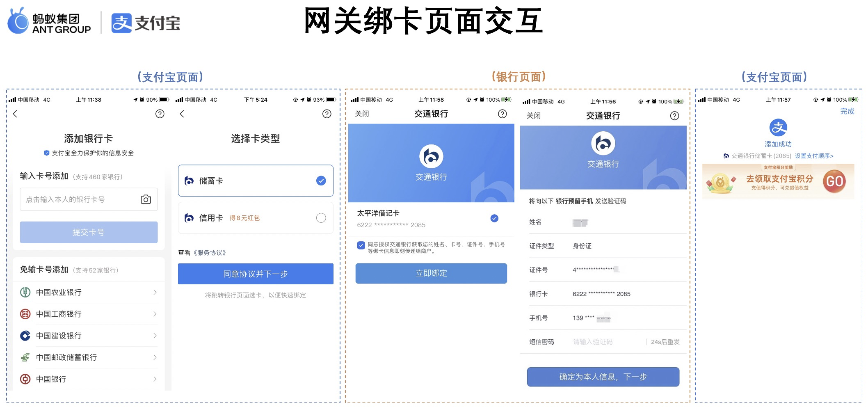Open 中国邮政储蓄银行 via its chevron
This screenshot has height=407, width=868.
click(155, 357)
